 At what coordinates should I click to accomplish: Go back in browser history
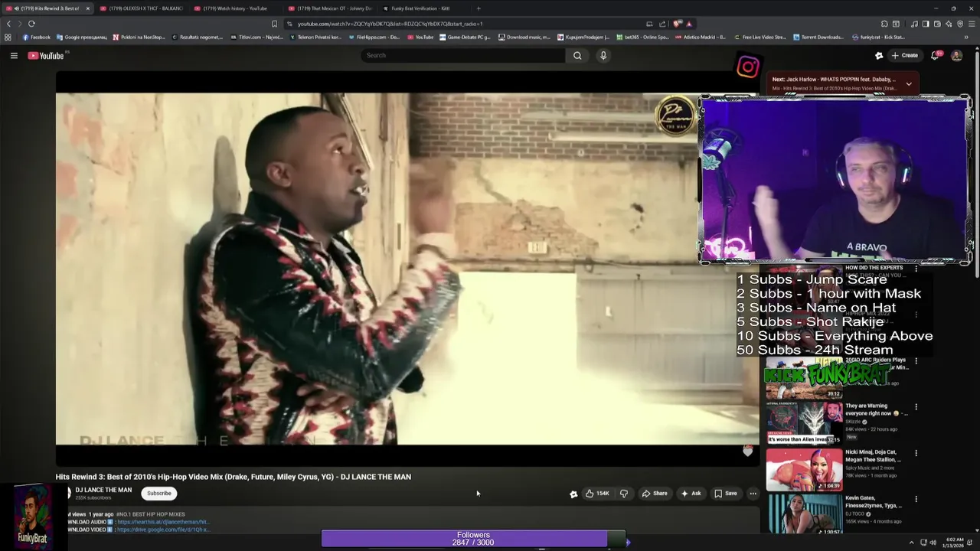(x=8, y=24)
